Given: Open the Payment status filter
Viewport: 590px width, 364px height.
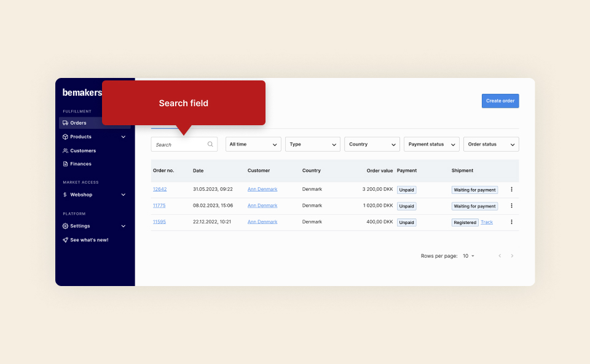Looking at the screenshot, I should click(431, 144).
